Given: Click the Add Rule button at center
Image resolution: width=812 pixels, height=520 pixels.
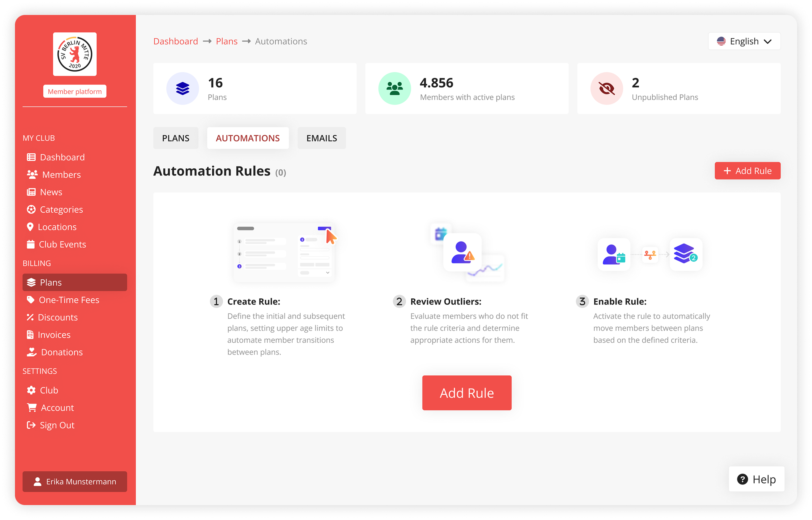Looking at the screenshot, I should click(467, 393).
